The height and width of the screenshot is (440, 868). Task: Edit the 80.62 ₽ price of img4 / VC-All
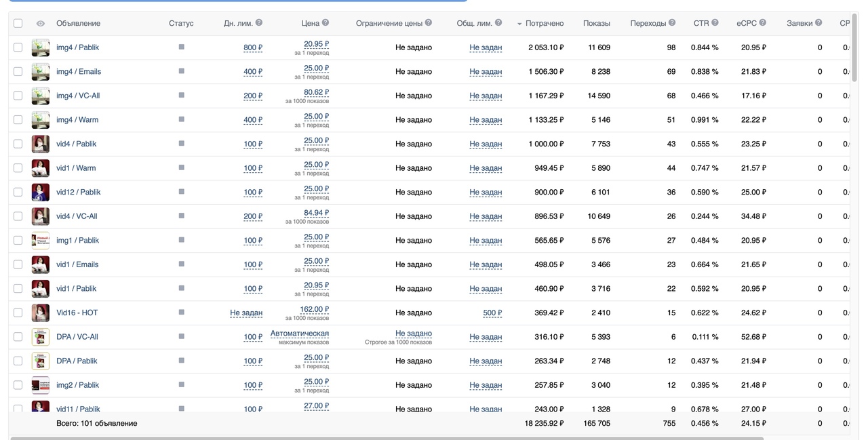(x=316, y=92)
